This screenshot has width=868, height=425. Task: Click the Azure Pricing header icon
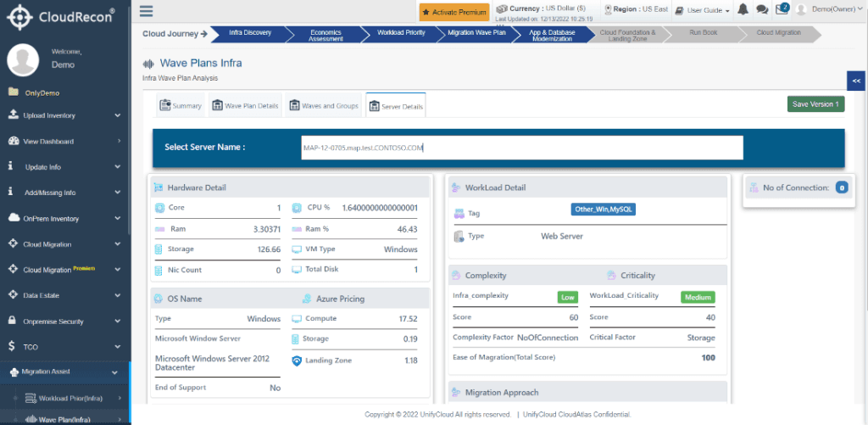(x=307, y=299)
